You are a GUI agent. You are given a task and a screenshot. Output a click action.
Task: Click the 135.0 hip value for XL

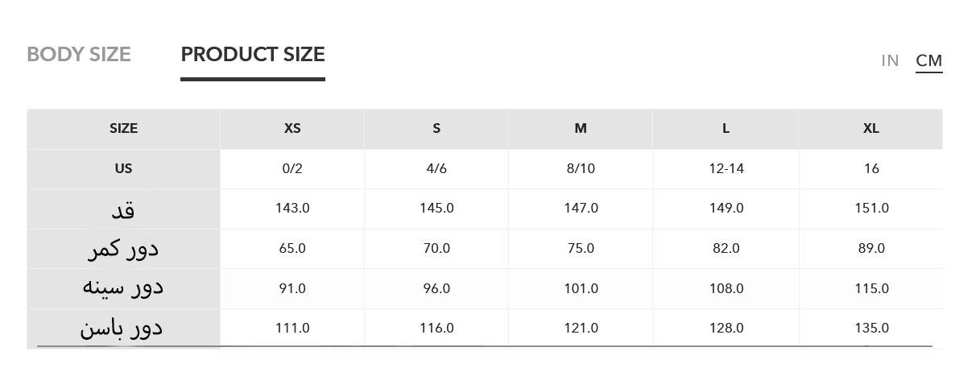click(871, 329)
